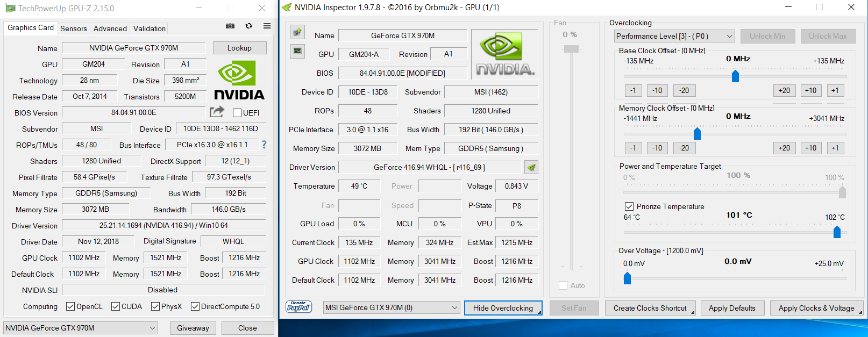The image size is (868, 337).
Task: Enable the Auto fan checkbox
Action: click(563, 285)
